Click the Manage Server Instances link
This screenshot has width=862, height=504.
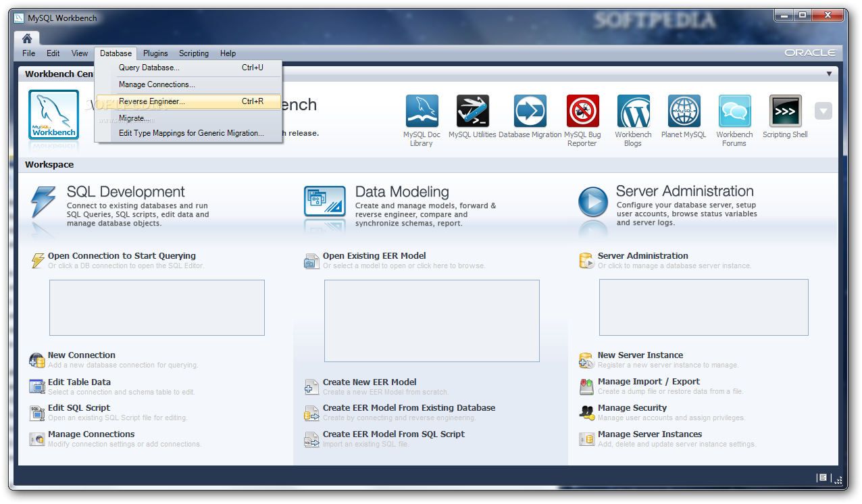(650, 434)
